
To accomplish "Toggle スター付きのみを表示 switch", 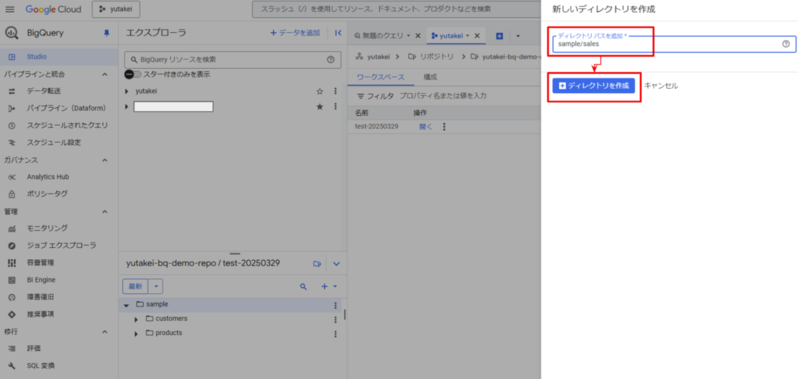I will click(x=133, y=74).
